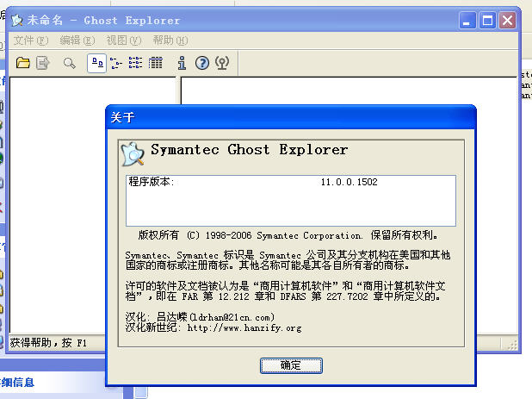This screenshot has height=399, width=532.
Task: Minimize the Ghost Explorer window
Action: 467,21
